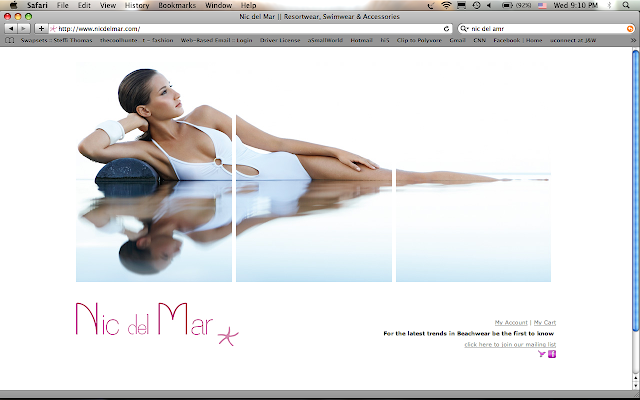Click the search field containing 'nic del amr'
Screen dimensions: 640x400
[546, 29]
